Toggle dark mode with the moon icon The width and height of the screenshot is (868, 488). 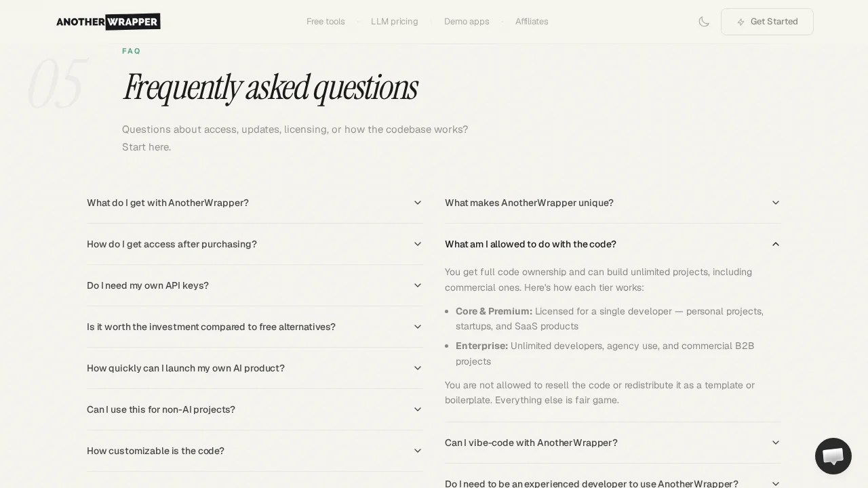pos(704,22)
